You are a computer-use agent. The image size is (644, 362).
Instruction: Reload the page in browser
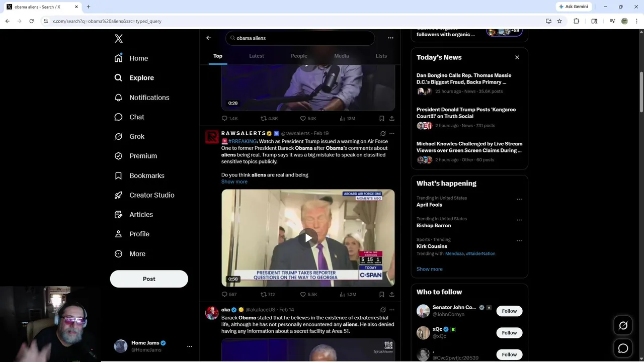31,21
